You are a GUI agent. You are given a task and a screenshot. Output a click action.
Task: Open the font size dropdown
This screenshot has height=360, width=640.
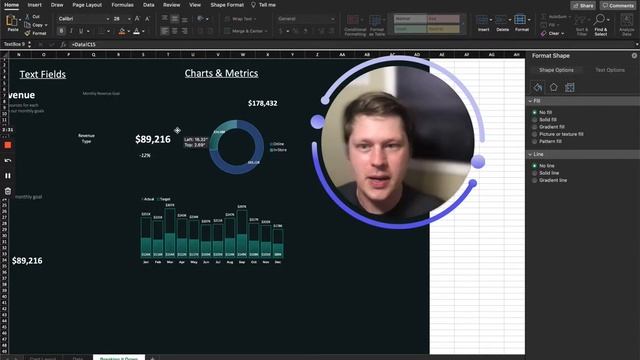pos(129,19)
